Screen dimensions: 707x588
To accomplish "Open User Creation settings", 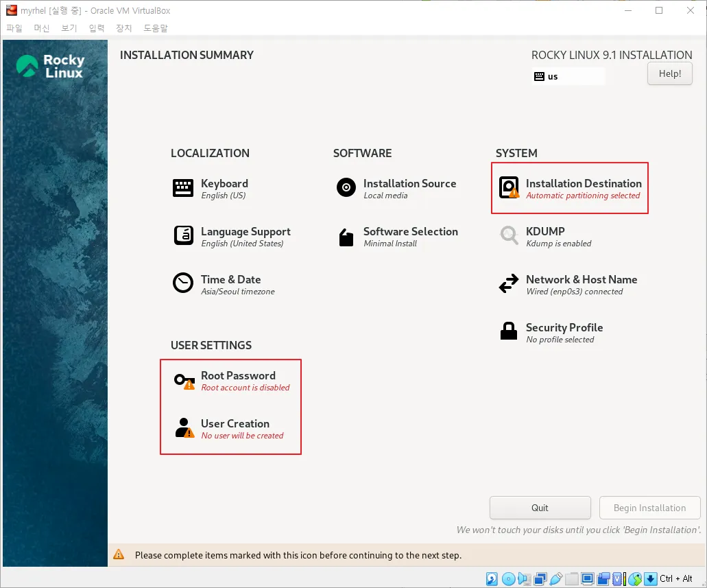I will click(228, 429).
